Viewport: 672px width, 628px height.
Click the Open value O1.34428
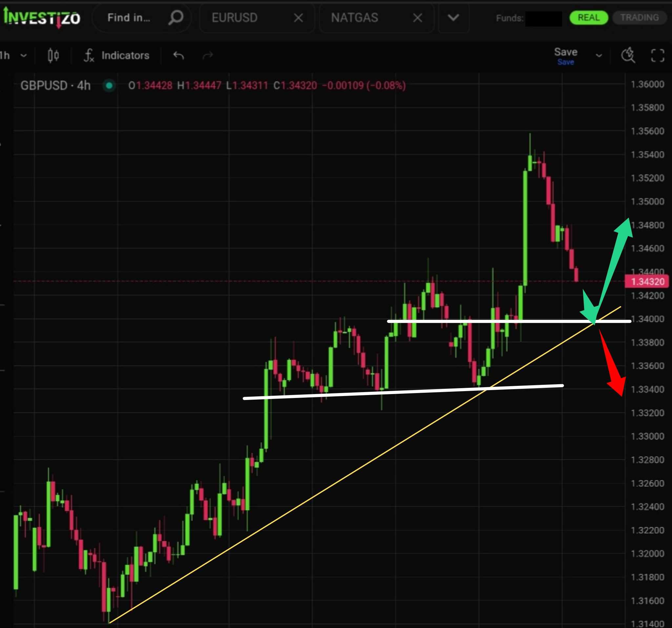[150, 86]
